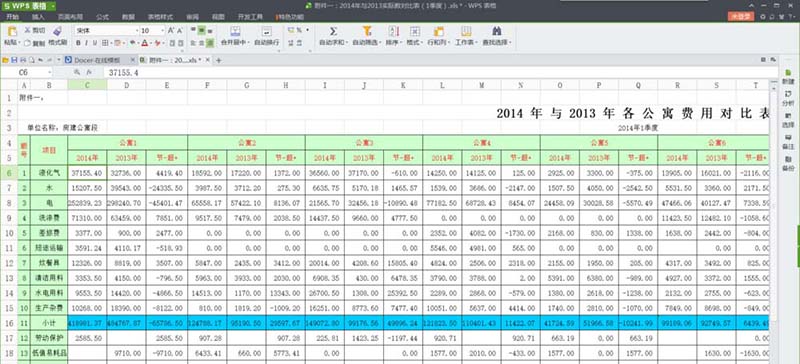Toggle bold formatting (B)

(x=79, y=43)
